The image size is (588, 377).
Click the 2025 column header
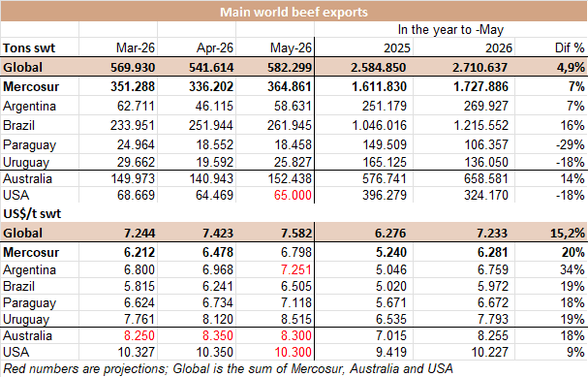397,48
